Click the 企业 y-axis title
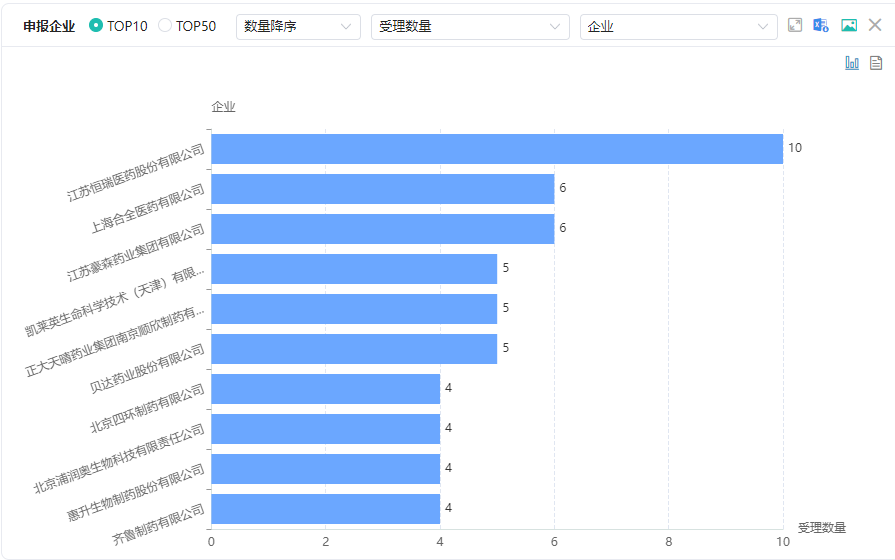 click(223, 107)
